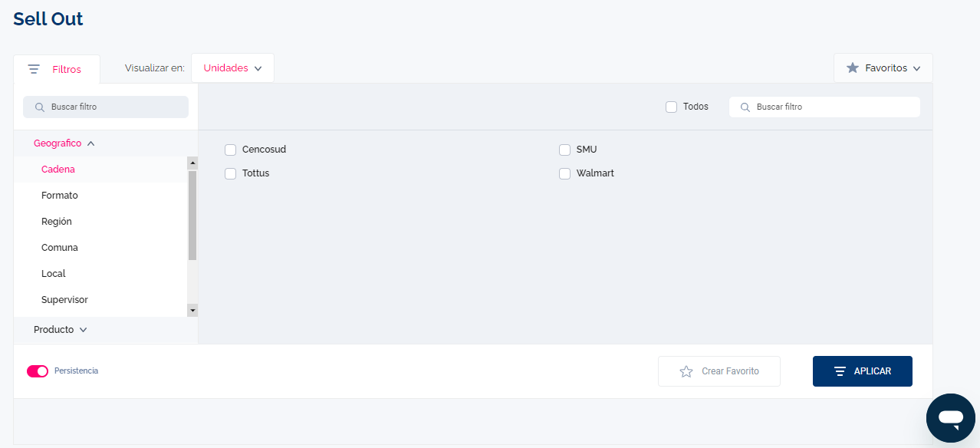Choose the Región filter item
Image resolution: width=980 pixels, height=448 pixels.
57,222
